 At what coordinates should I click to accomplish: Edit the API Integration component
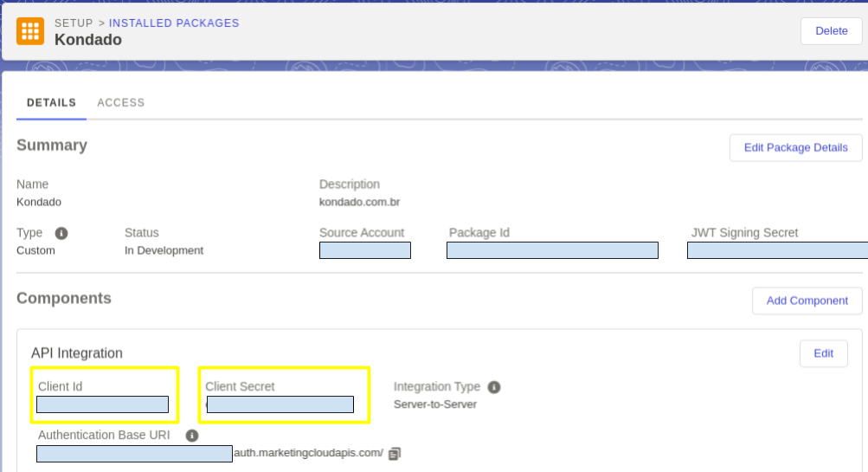point(823,353)
